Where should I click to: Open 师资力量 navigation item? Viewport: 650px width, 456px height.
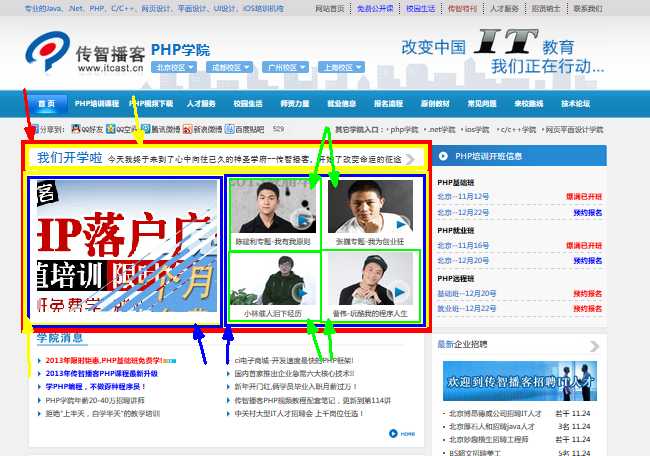[295, 103]
